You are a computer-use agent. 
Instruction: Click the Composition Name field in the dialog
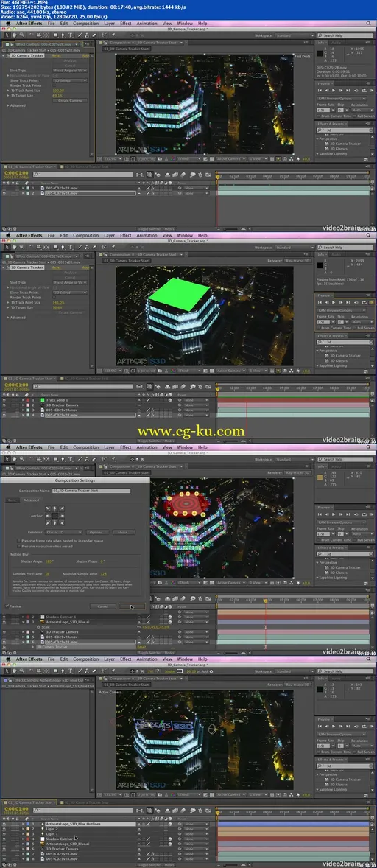(91, 491)
